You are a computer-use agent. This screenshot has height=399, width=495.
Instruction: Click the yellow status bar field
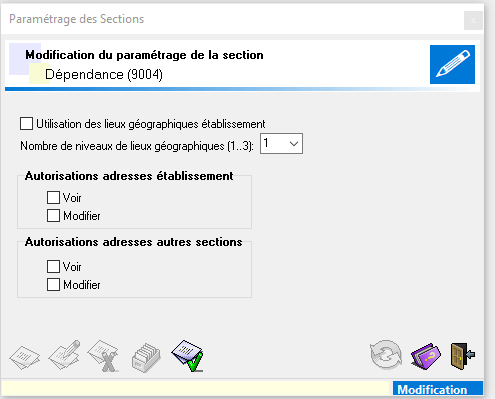pyautogui.click(x=195, y=389)
